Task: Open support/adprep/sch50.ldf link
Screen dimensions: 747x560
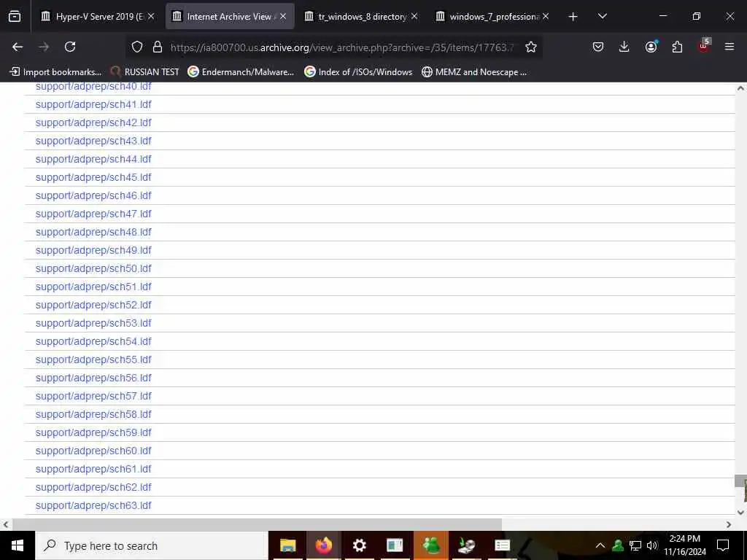Action: point(93,268)
